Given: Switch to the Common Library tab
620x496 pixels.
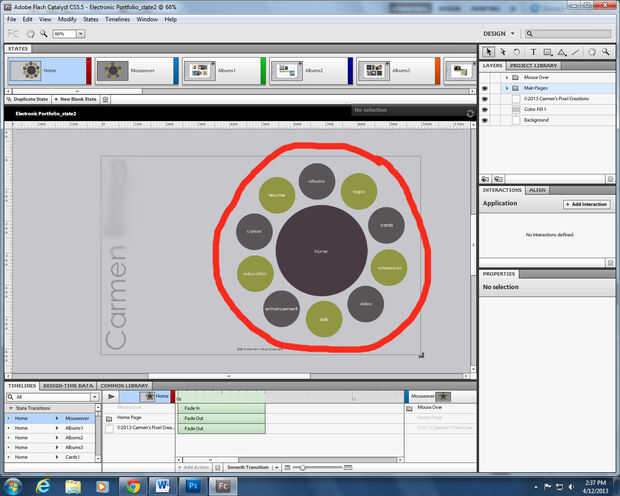Looking at the screenshot, I should coord(124,386).
